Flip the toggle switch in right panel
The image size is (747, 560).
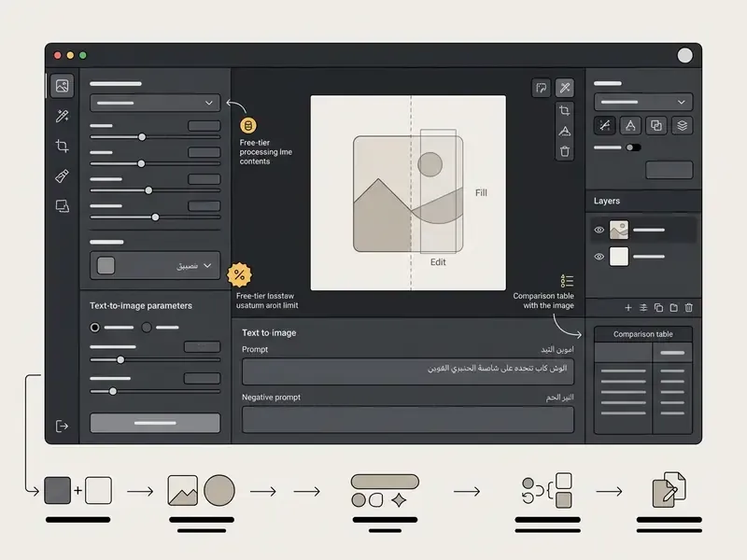634,147
